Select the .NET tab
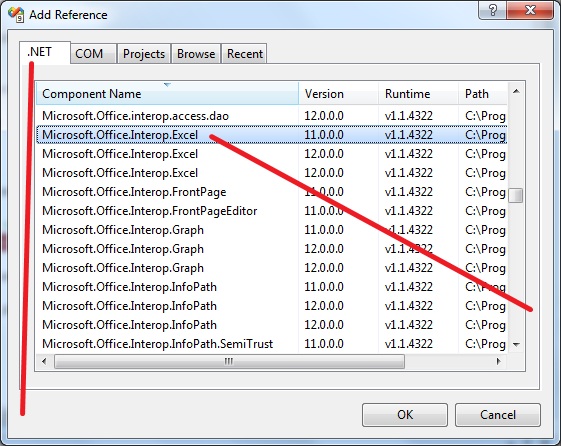 click(45, 52)
